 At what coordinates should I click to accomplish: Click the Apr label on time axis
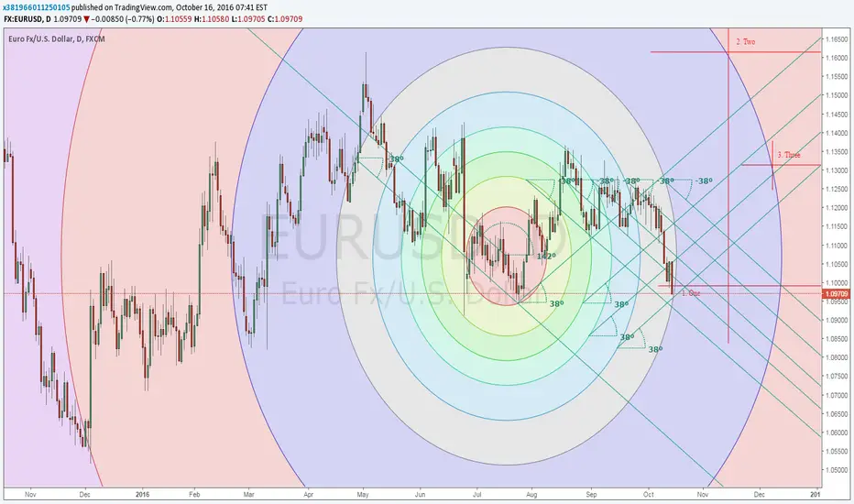coord(308,495)
